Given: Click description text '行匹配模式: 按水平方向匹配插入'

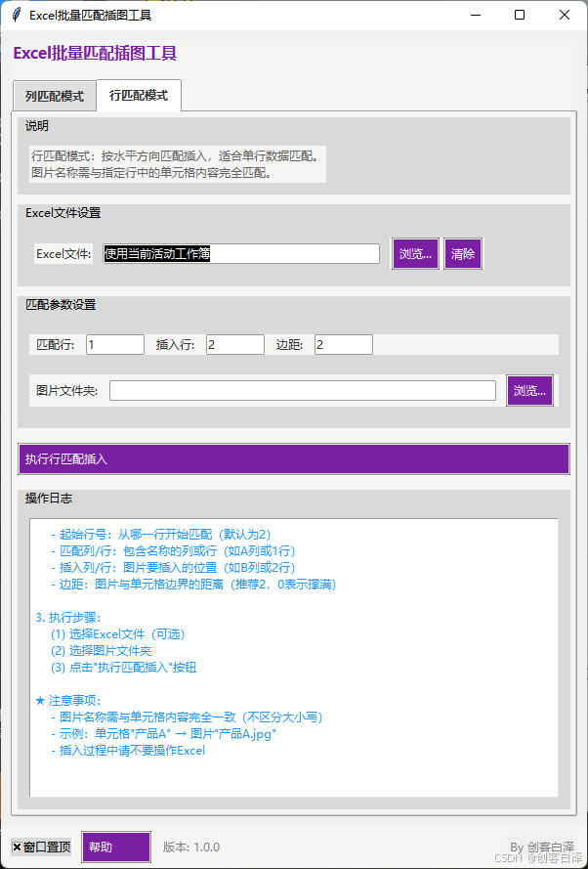Looking at the screenshot, I should pyautogui.click(x=176, y=156).
